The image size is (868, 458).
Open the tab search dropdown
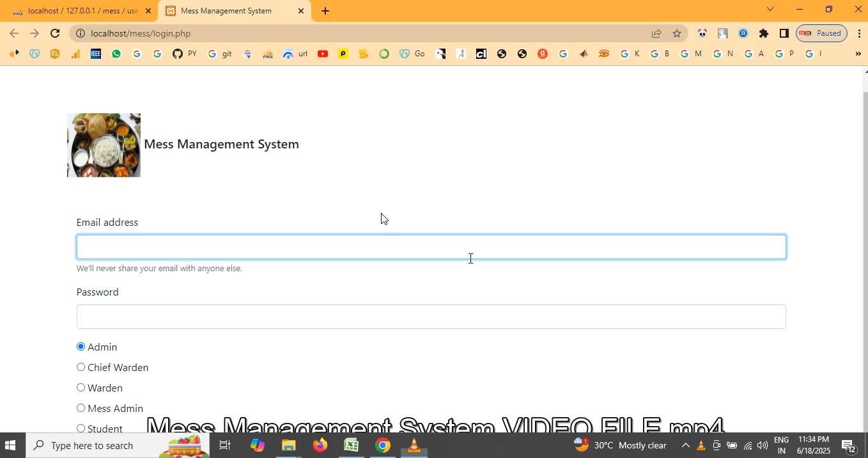tap(770, 9)
